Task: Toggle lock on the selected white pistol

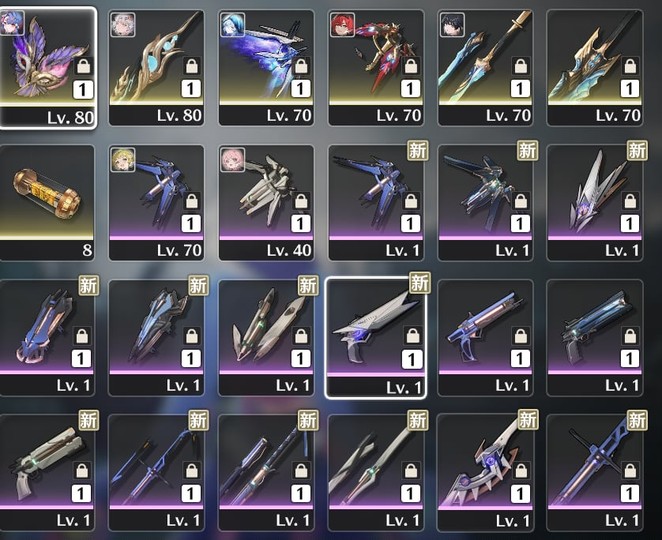Action: (412, 336)
